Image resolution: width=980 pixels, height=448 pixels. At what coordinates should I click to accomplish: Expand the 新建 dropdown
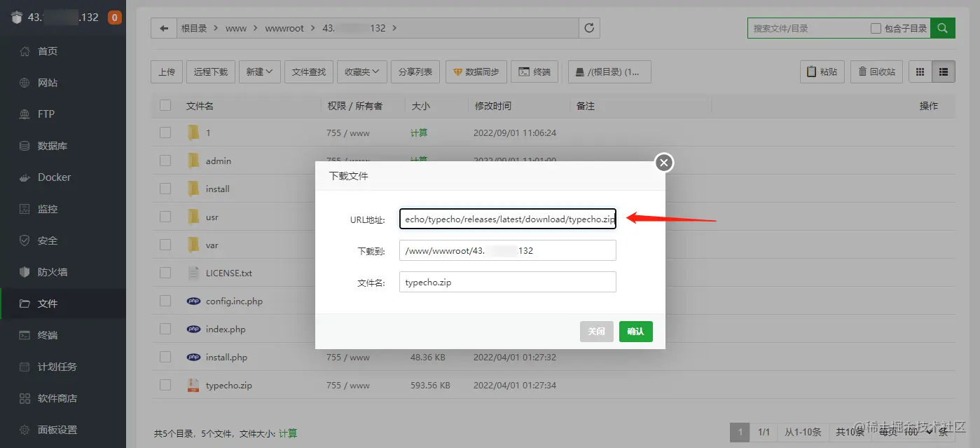coord(260,72)
